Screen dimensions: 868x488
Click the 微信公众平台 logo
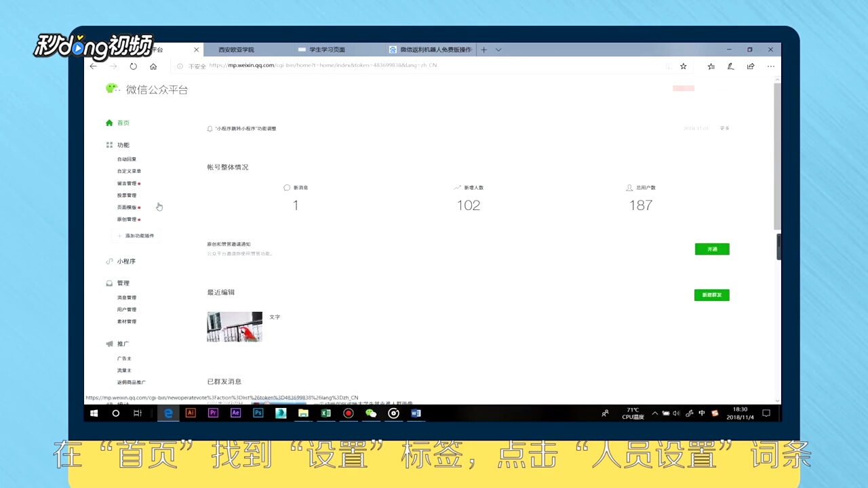[x=147, y=89]
